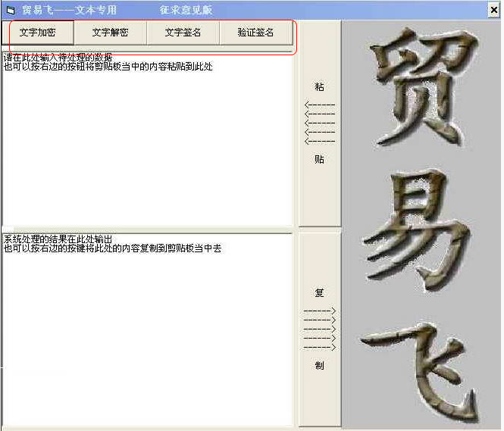This screenshot has width=504, height=431.
Task: Click the line 也可以按右边的按钮将剪贴板当中的内容粘贴到此处
Action: point(108,67)
